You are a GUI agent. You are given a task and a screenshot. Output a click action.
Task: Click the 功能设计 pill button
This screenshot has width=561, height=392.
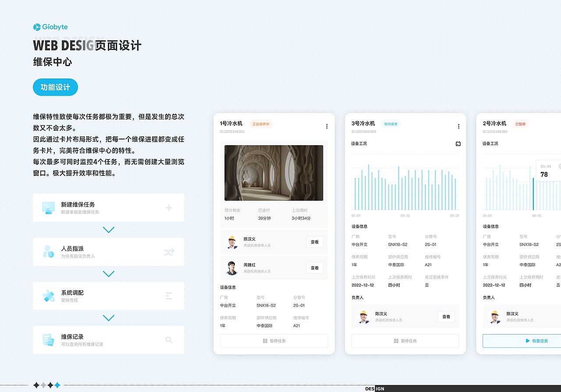(55, 87)
